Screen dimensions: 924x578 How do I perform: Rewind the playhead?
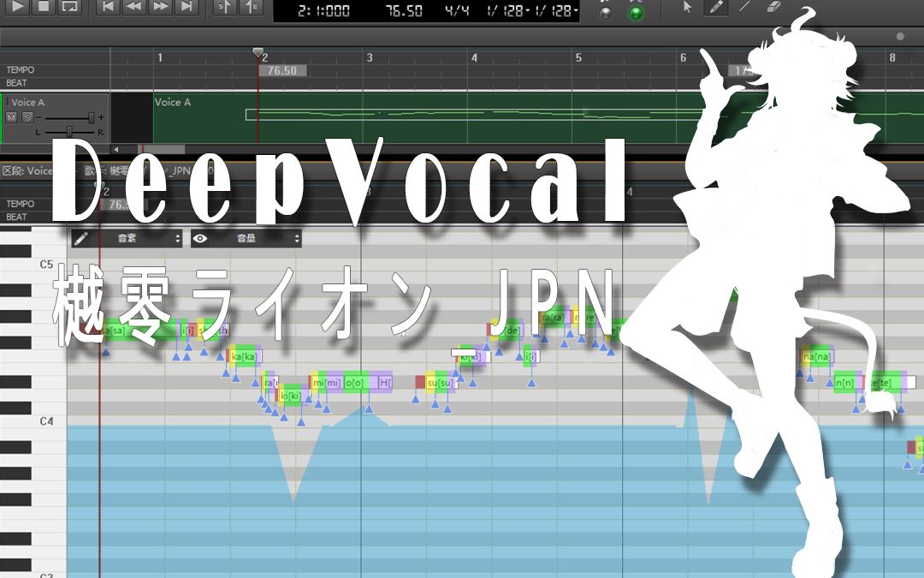coord(133,7)
